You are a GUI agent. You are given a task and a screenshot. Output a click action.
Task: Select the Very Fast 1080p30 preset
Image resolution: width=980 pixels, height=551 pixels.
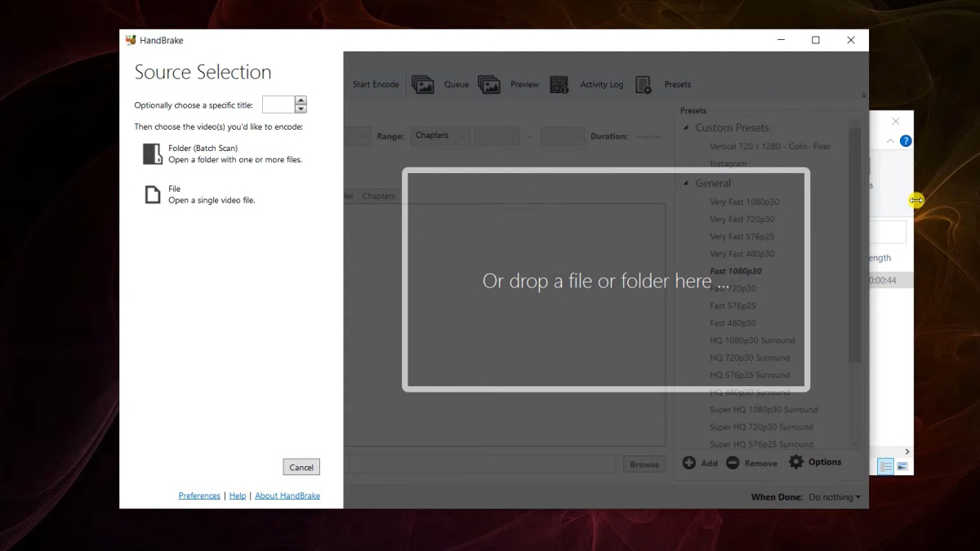[x=745, y=202]
